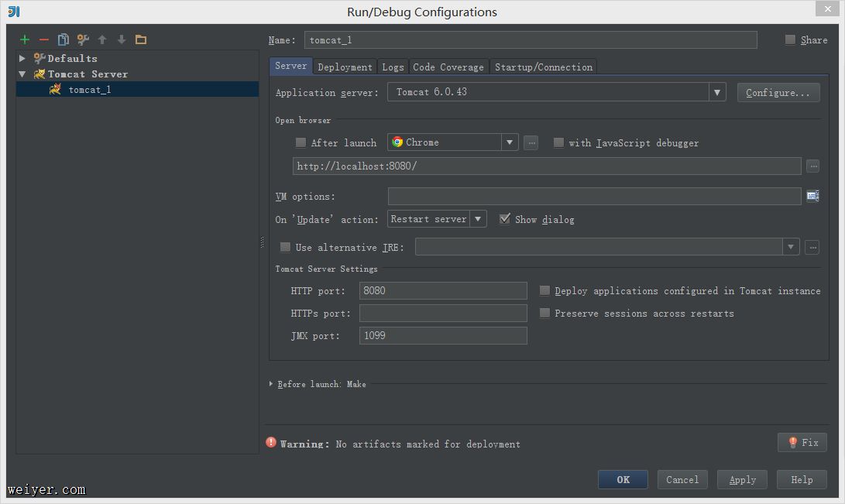845x504 pixels.
Task: Remove configuration with the minus icon
Action: (x=44, y=39)
